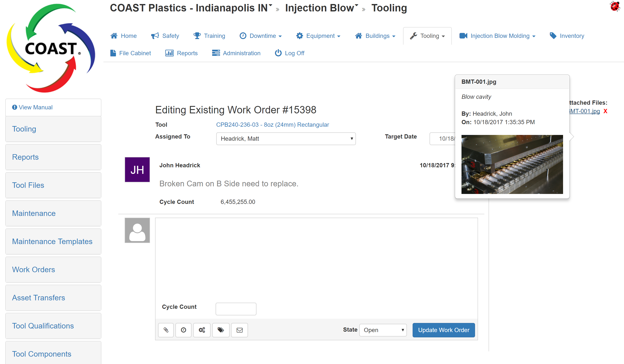Viewport: 624px width, 364px height.
Task: Click the Reports bar chart icon
Action: pyautogui.click(x=169, y=53)
